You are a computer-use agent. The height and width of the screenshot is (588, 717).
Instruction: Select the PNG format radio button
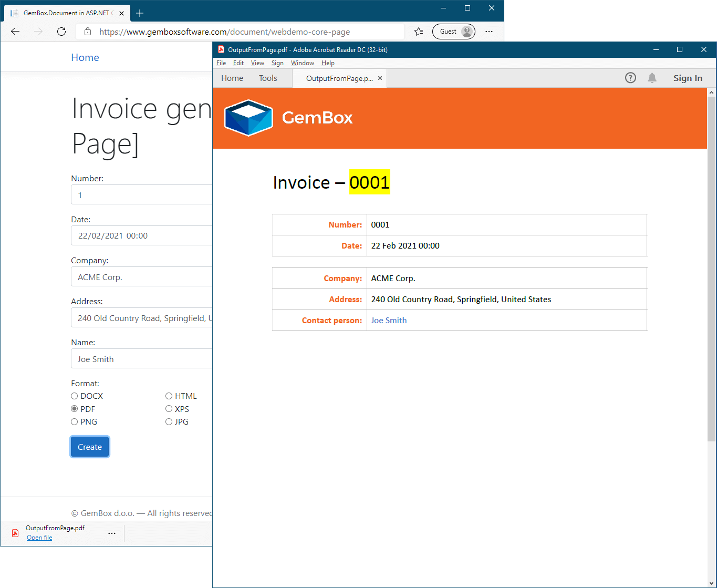(x=75, y=422)
